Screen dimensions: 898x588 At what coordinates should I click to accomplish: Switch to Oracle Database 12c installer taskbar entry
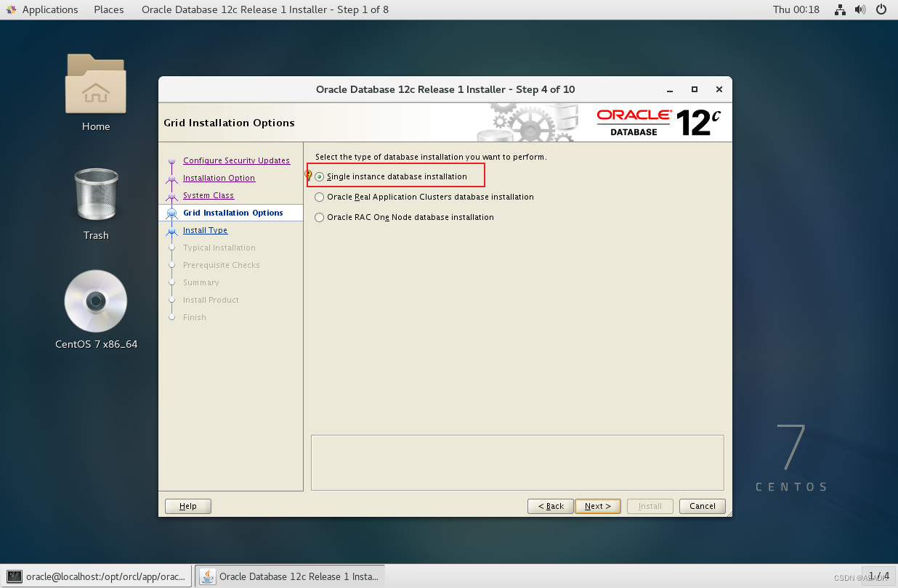tap(290, 576)
